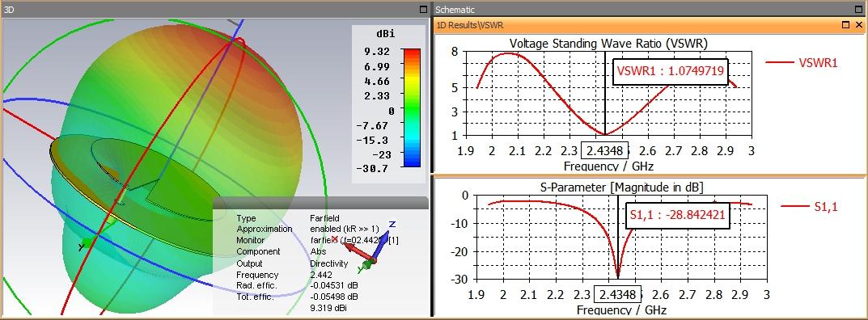Maximize the Schematic panel

(858, 10)
